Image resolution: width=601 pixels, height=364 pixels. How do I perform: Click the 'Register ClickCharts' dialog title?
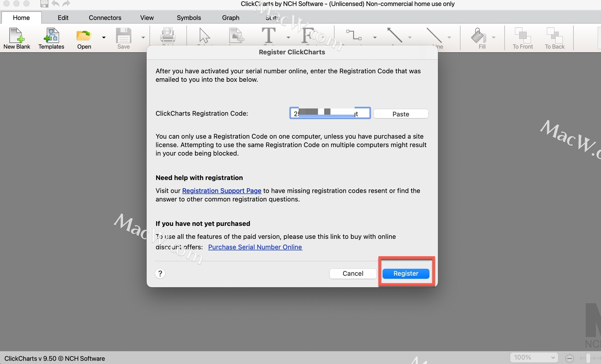tap(292, 52)
